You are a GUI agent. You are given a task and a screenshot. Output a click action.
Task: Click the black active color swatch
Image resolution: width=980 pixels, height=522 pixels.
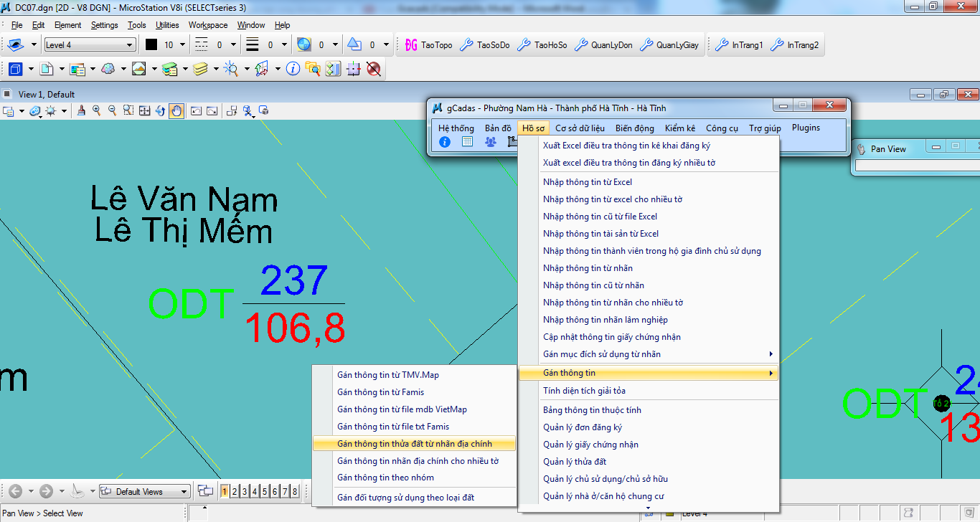coord(151,45)
